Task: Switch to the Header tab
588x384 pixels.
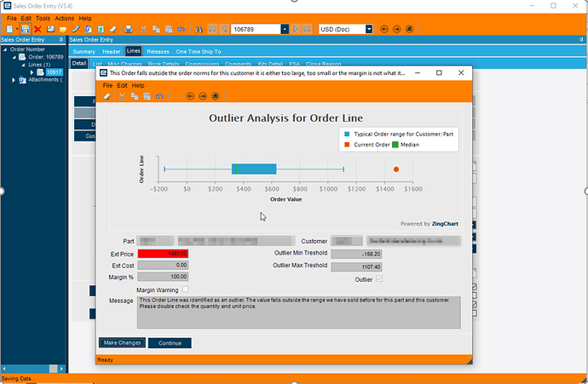Action: click(x=112, y=52)
